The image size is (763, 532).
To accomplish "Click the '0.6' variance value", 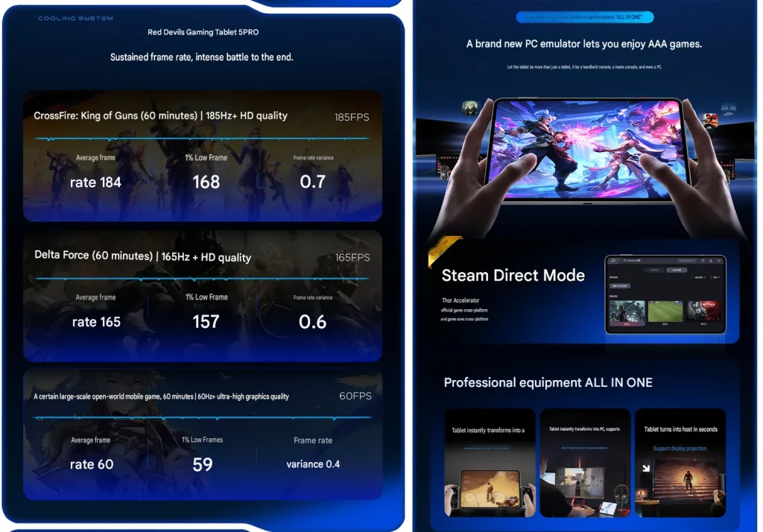I will [x=312, y=322].
